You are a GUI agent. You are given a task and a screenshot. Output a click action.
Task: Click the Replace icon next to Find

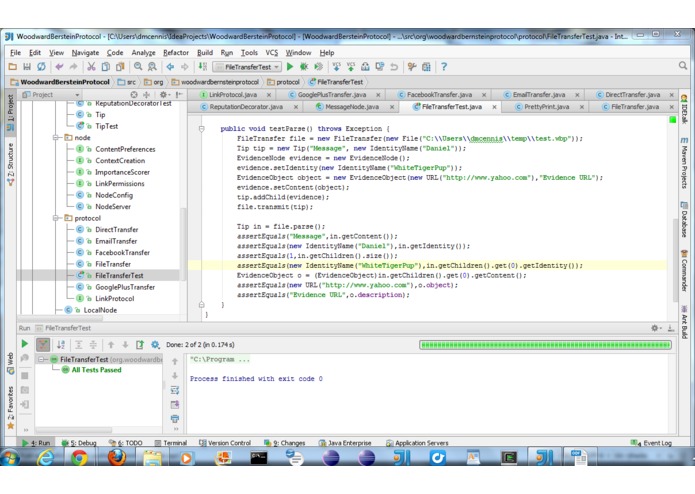(x=152, y=67)
